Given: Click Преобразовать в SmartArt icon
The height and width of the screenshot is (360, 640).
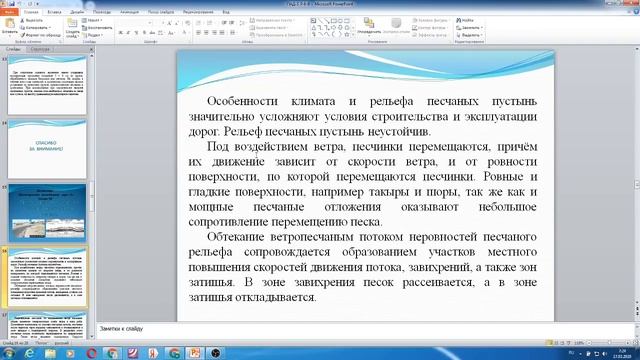Looking at the screenshot, I should [253, 35].
